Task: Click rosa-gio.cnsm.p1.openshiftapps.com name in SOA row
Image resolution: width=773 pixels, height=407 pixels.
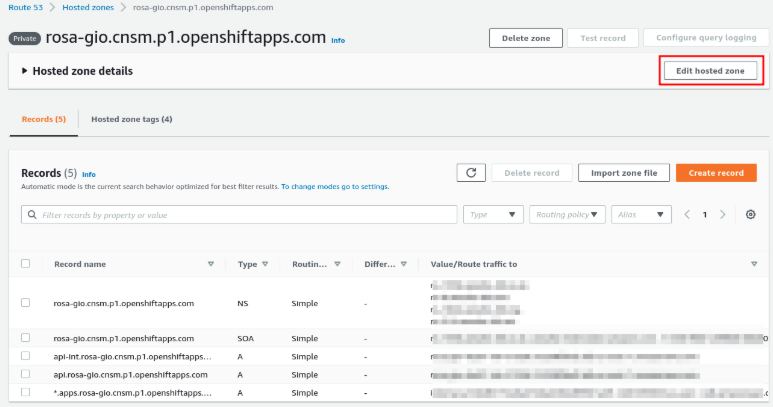Action: point(124,339)
